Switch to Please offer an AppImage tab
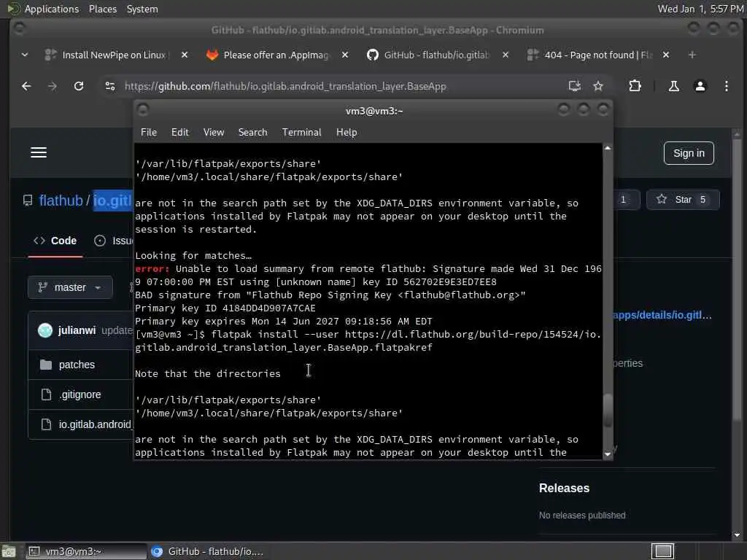This screenshot has height=560, width=747. click(276, 55)
